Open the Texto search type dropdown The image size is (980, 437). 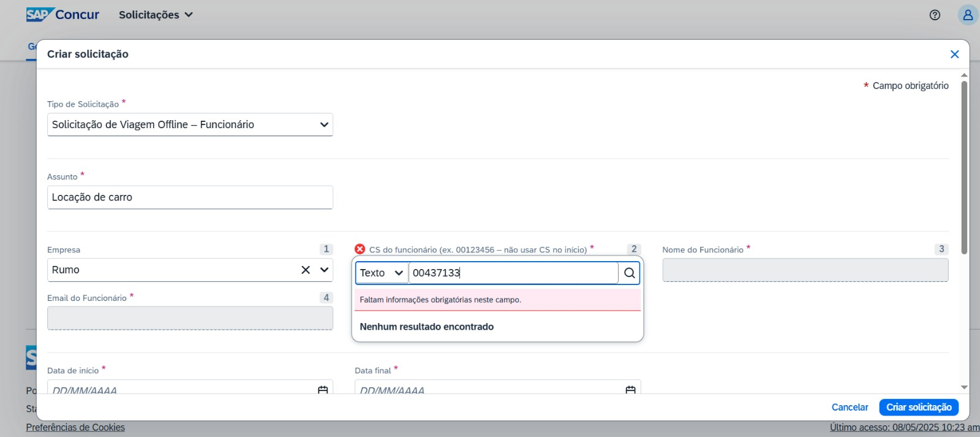click(x=382, y=273)
